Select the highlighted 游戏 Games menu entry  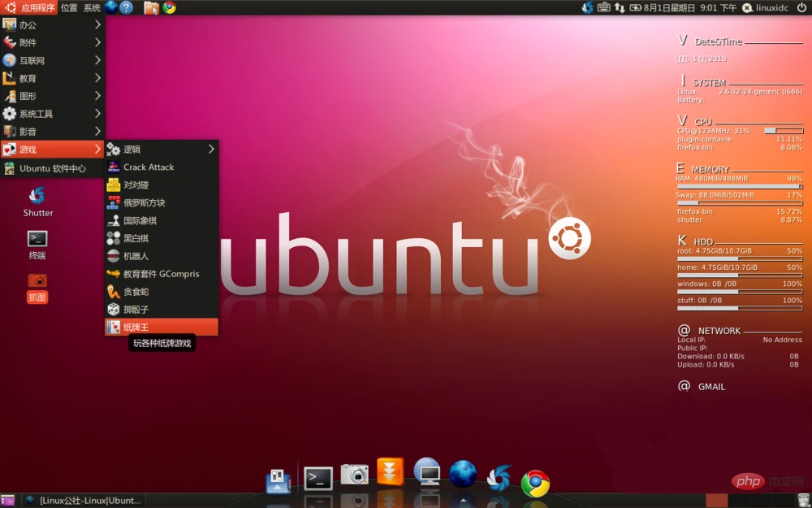(52, 150)
